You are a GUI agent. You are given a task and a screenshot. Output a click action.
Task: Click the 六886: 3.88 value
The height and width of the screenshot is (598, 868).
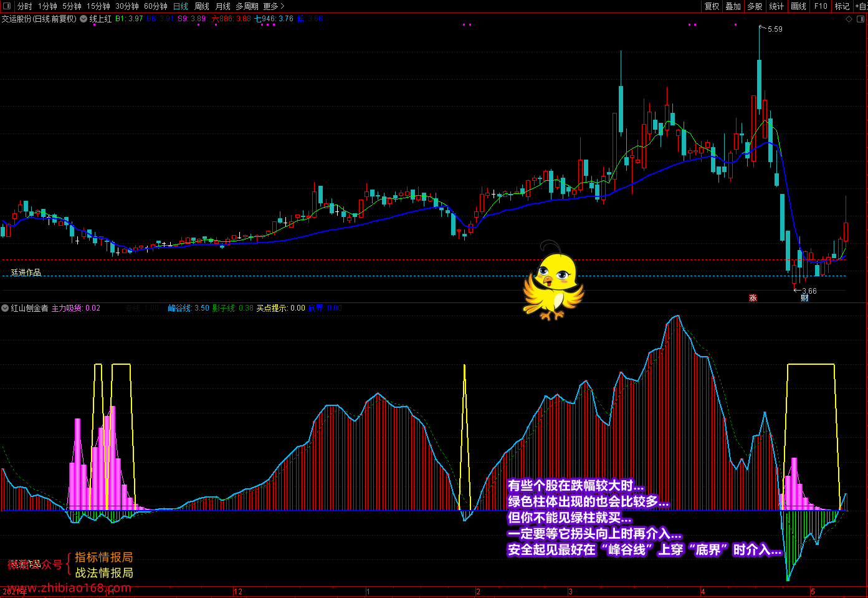pyautogui.click(x=231, y=19)
